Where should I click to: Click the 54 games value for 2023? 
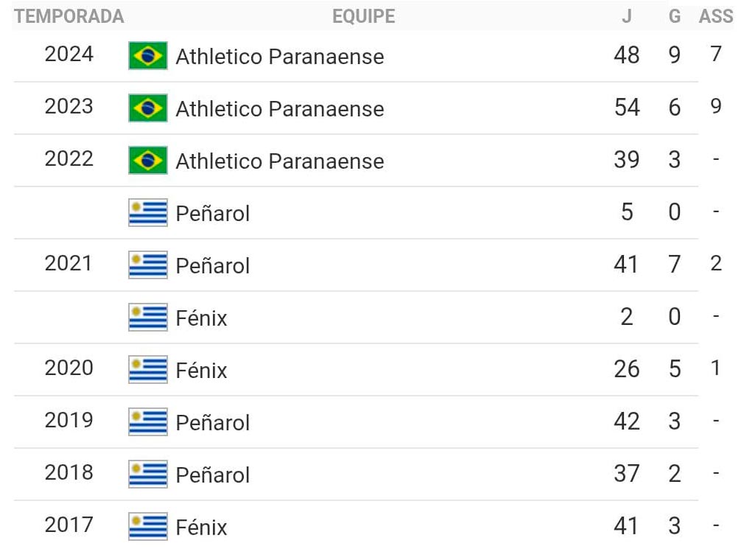click(x=626, y=108)
